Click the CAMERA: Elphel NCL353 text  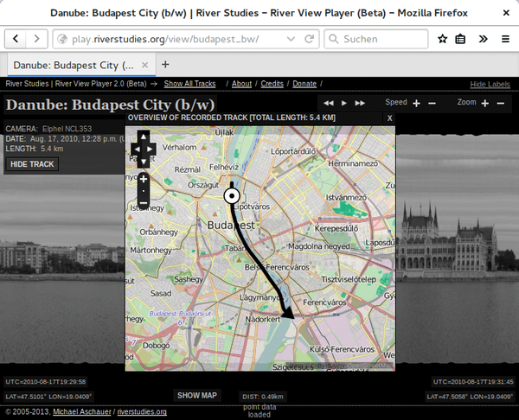click(48, 129)
